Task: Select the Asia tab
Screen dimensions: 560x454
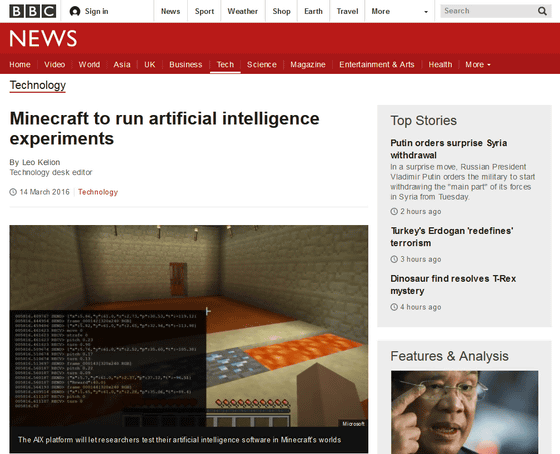Action: point(122,65)
